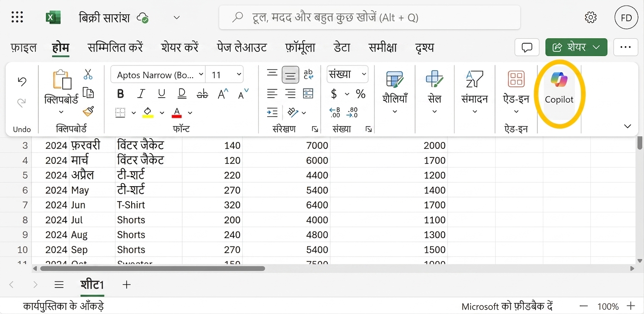
Task: Open the संख्या group dialog launcher
Action: (368, 129)
